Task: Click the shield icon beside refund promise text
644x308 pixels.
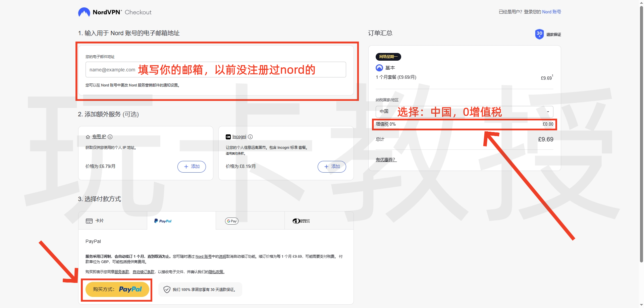Action: pyautogui.click(x=167, y=289)
